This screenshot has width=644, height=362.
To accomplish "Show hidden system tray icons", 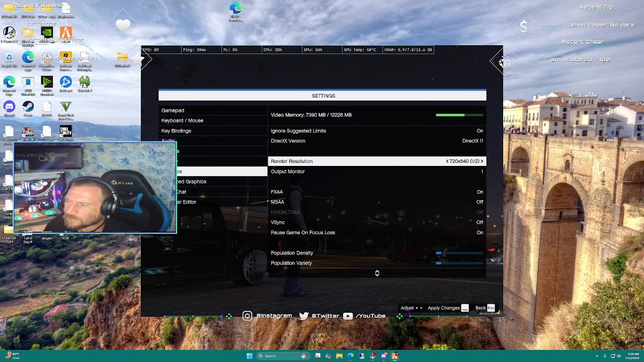I will pos(597,356).
